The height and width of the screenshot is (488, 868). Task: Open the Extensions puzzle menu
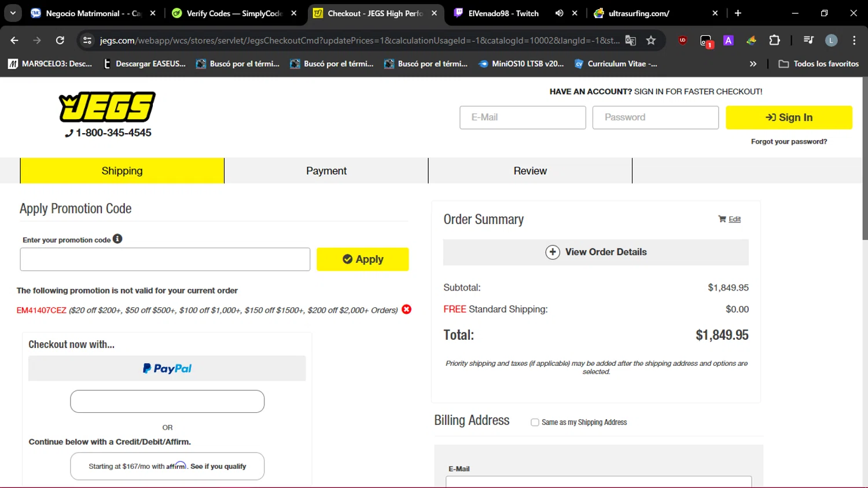coord(774,40)
